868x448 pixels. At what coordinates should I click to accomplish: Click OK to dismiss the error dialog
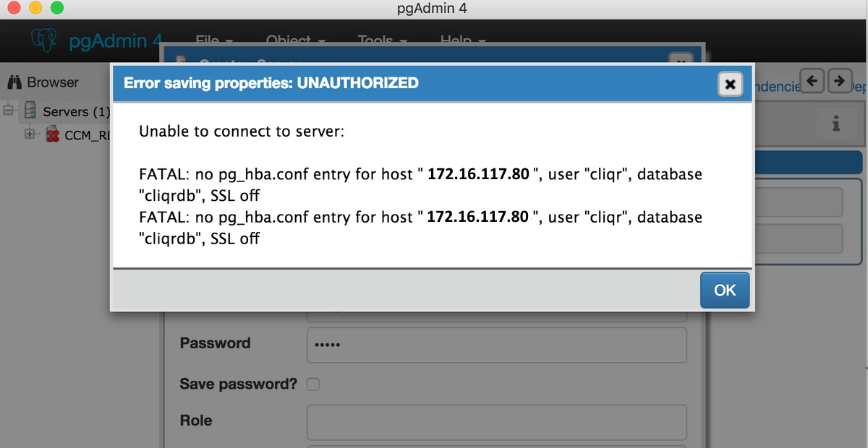point(724,290)
